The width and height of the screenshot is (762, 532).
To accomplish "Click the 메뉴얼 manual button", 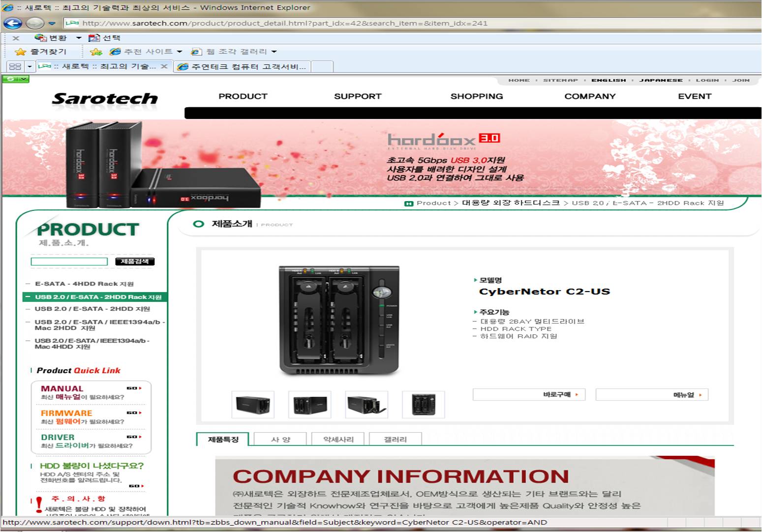I will 652,394.
